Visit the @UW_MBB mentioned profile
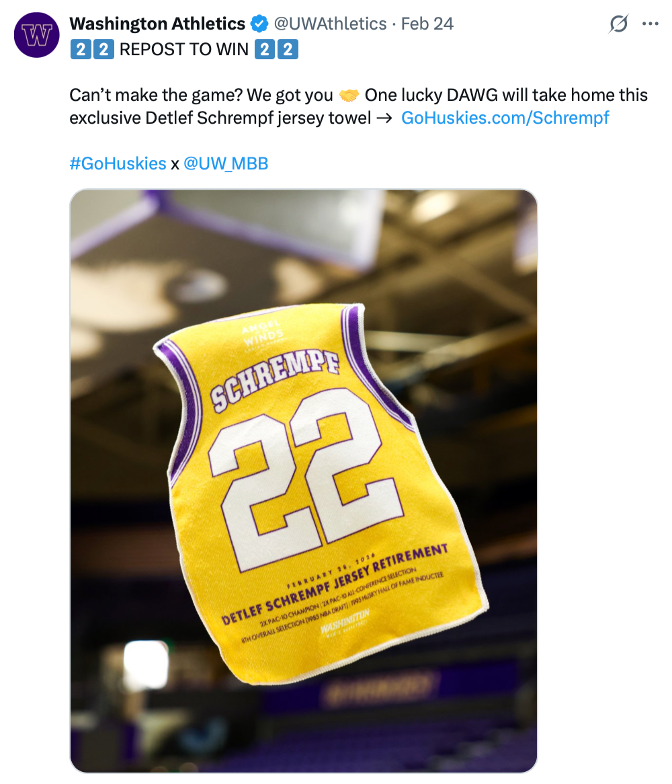 pyautogui.click(x=226, y=163)
